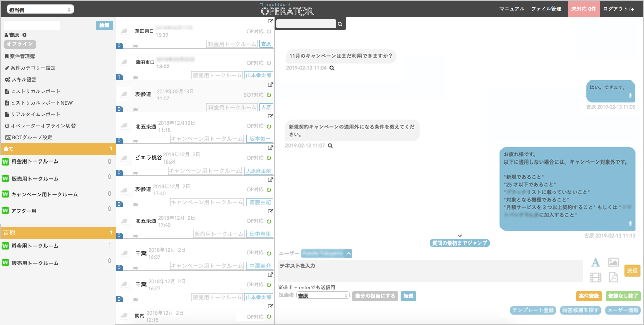Image resolution: width=644 pixels, height=325 pixels.
Task: Click the magnifier icon in chat search
Action: tap(340, 24)
